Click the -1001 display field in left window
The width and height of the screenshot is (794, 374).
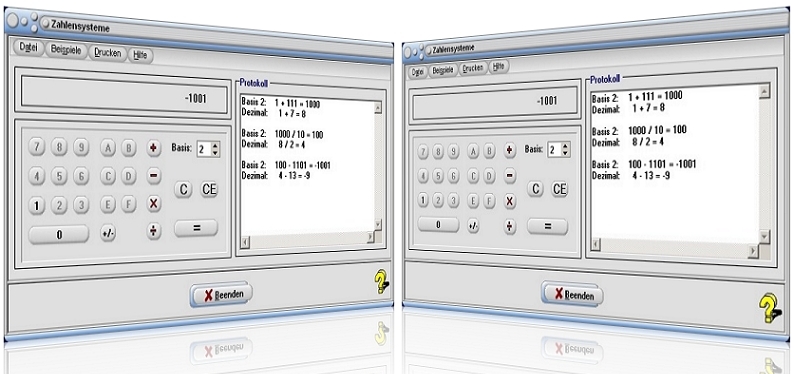[124, 97]
